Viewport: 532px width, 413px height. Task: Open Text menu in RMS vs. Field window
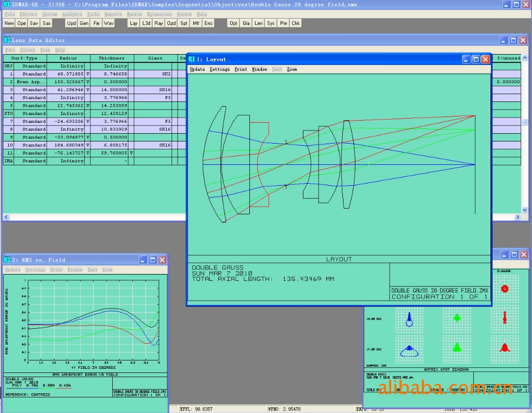click(x=92, y=269)
